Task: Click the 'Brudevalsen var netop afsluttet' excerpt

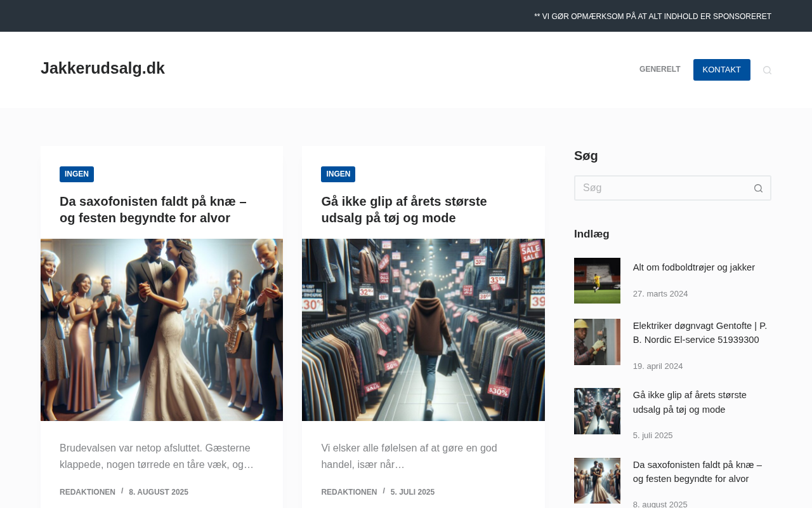Action: click(157, 457)
